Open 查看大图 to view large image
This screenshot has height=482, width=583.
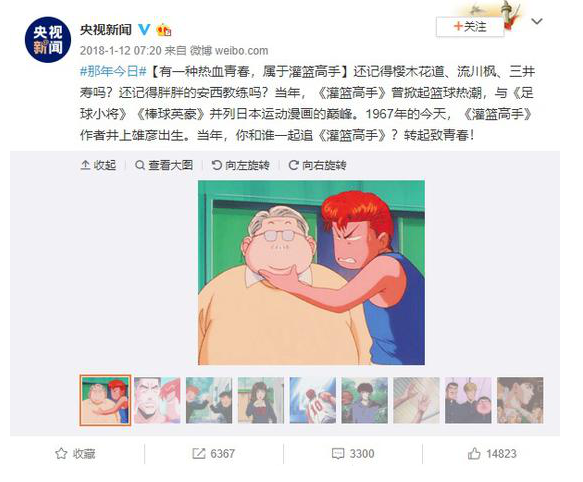[x=164, y=165]
